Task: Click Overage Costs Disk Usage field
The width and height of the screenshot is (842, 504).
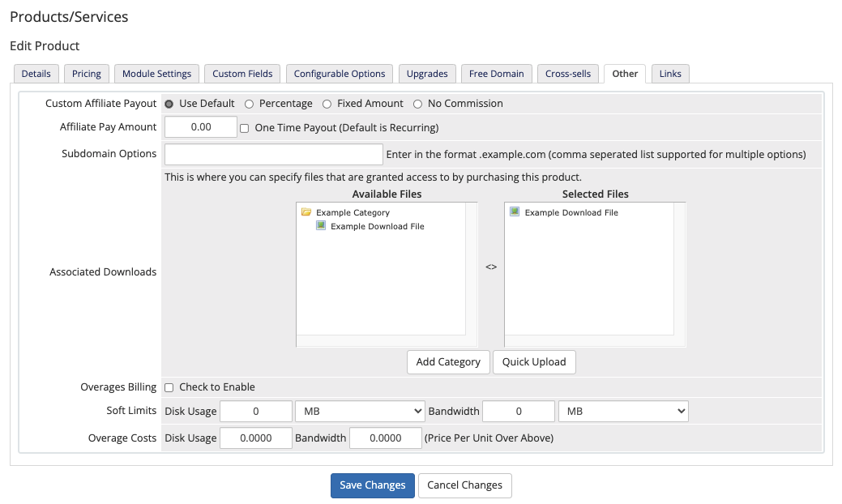Action: tap(256, 438)
